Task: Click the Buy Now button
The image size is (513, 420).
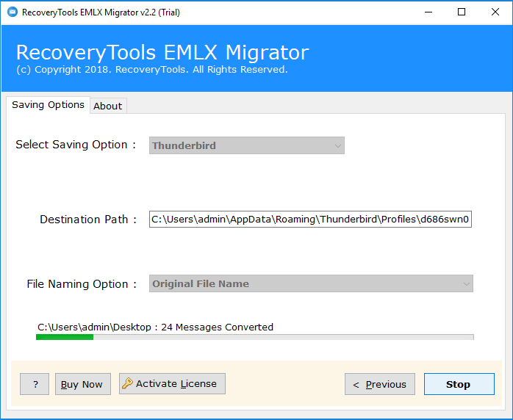Action: click(x=83, y=384)
